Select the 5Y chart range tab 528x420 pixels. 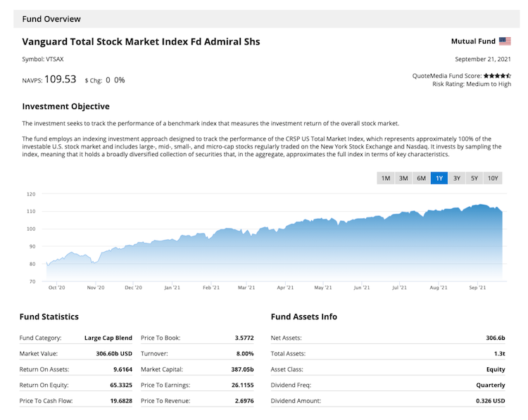[x=474, y=178]
